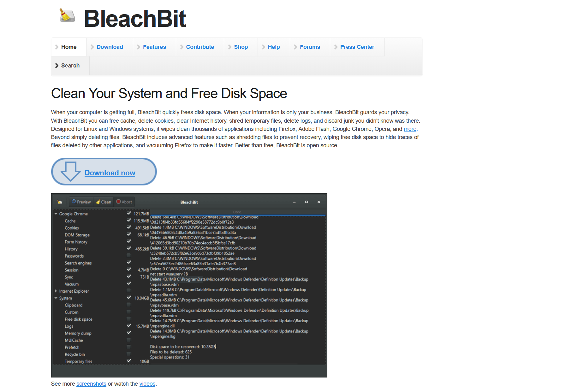Screen dimensions: 566x392
Task: Select the Search menu item
Action: pos(70,66)
